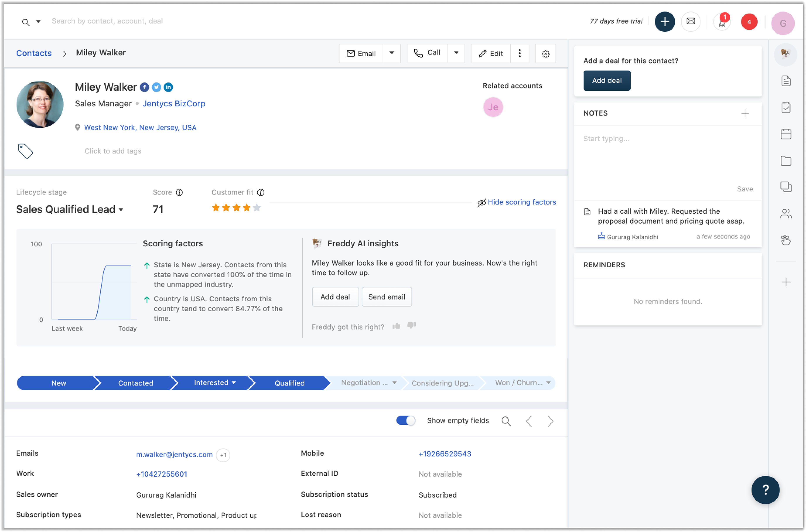The image size is (806, 532).
Task: Click the plus icon in Notes
Action: [745, 113]
